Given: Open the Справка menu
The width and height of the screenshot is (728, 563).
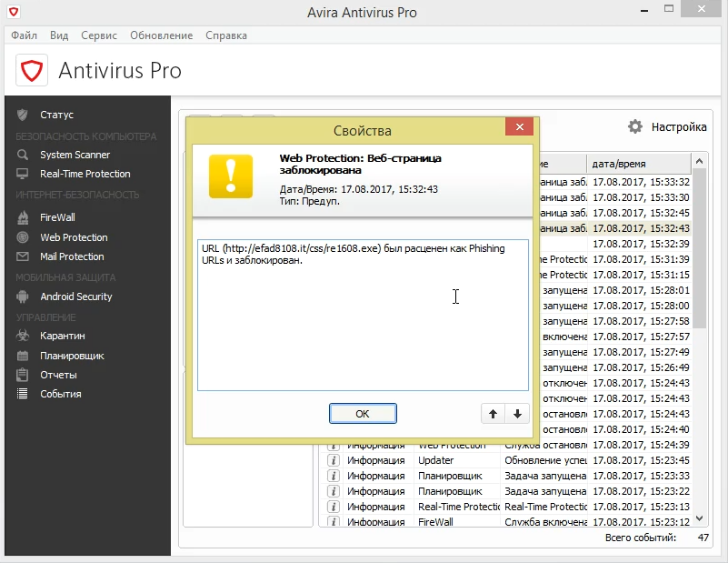Looking at the screenshot, I should [x=225, y=35].
